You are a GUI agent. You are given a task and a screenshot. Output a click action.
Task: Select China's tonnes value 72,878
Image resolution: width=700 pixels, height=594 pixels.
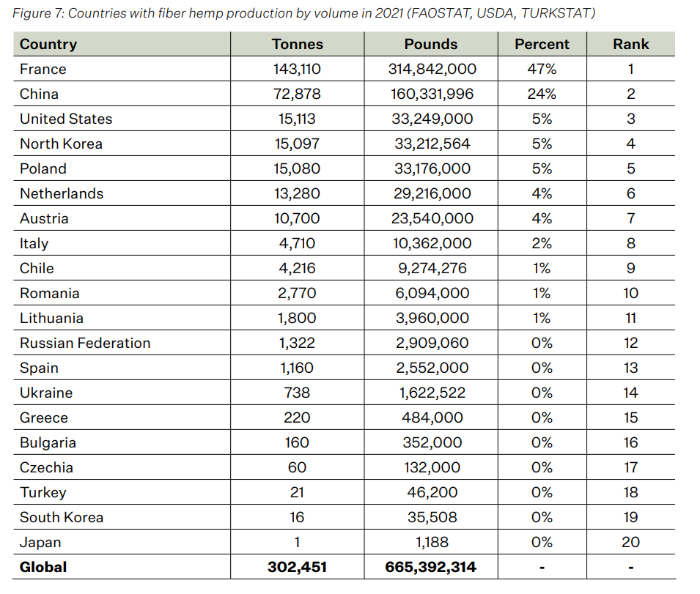click(298, 94)
